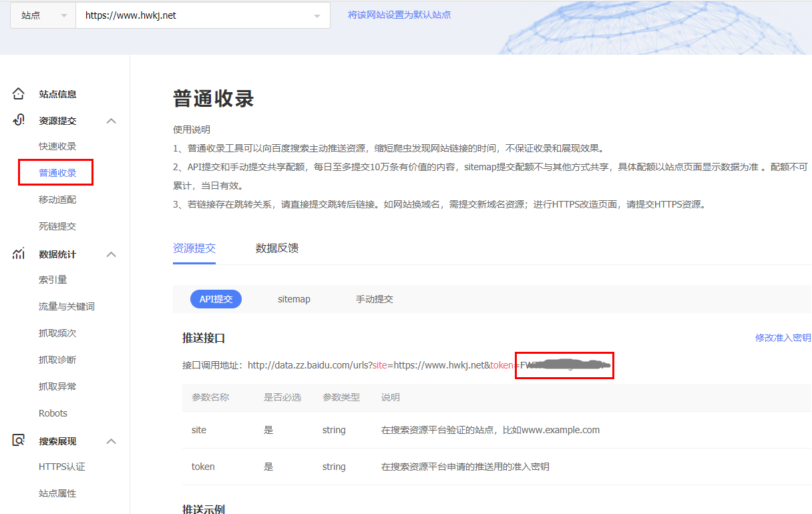The height and width of the screenshot is (514, 812).
Task: Collapse the 数据统计 section chevron
Action: click(x=112, y=254)
